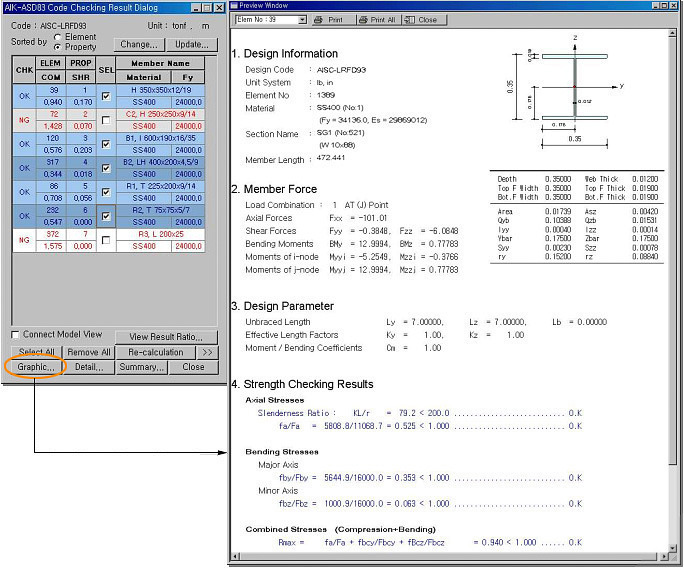Click the Detail... button

89,367
